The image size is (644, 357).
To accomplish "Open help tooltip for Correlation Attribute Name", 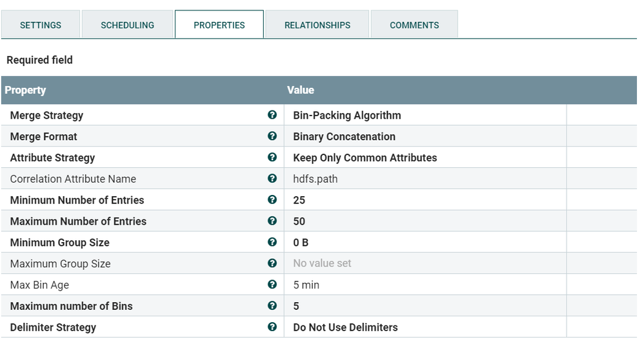I will click(x=272, y=178).
